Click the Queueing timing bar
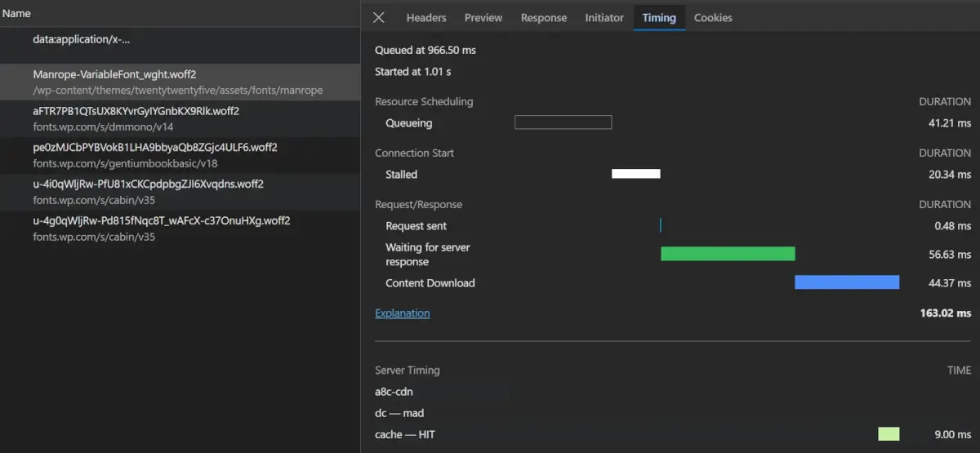Viewport: 980px width, 453px height. 563,123
